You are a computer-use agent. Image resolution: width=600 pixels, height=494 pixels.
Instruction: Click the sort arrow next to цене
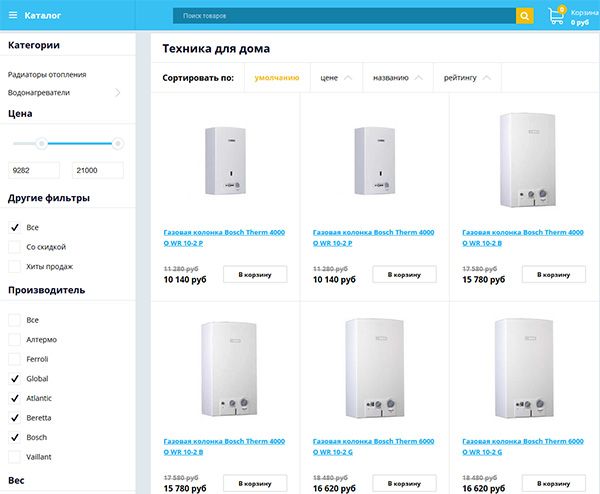coord(347,77)
